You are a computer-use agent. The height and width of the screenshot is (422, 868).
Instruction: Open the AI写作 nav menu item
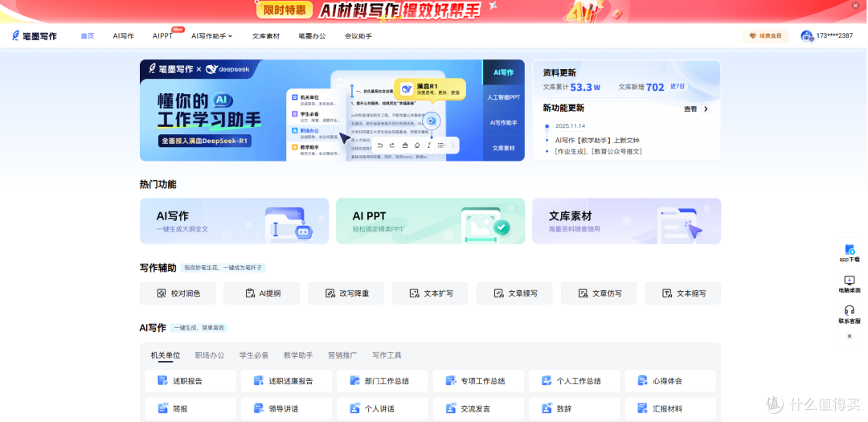[x=124, y=36]
